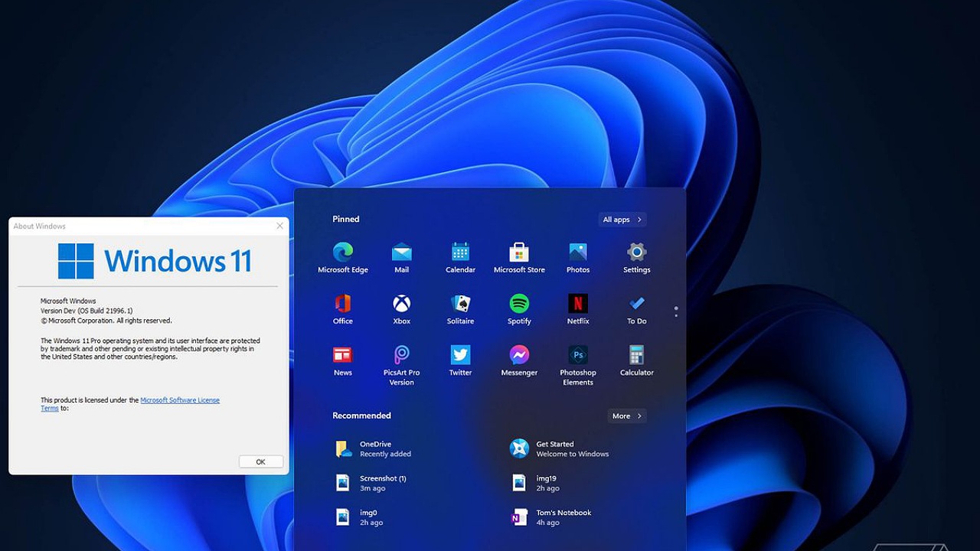The height and width of the screenshot is (551, 980).
Task: Open the Calculator app
Action: tap(636, 356)
